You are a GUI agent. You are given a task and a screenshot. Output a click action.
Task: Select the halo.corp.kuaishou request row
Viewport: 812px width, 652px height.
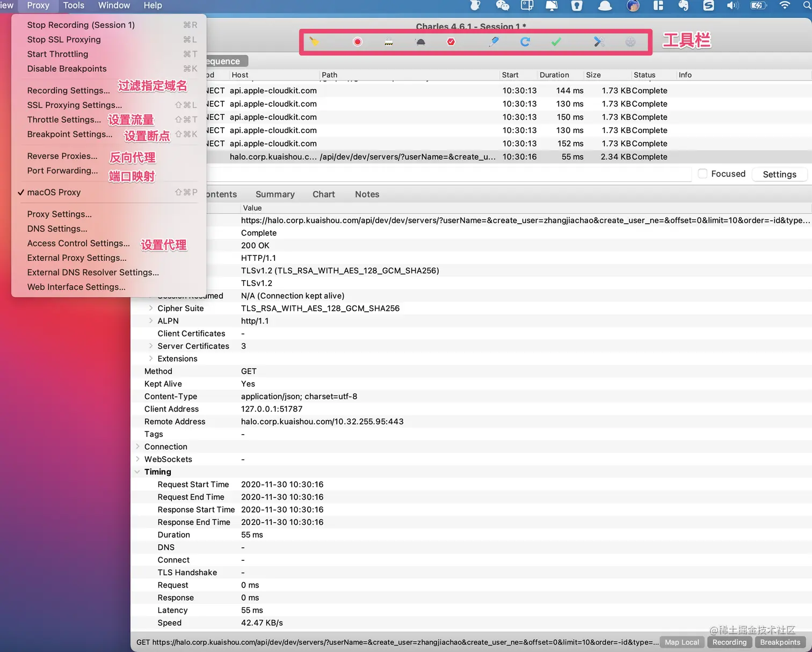(509, 157)
